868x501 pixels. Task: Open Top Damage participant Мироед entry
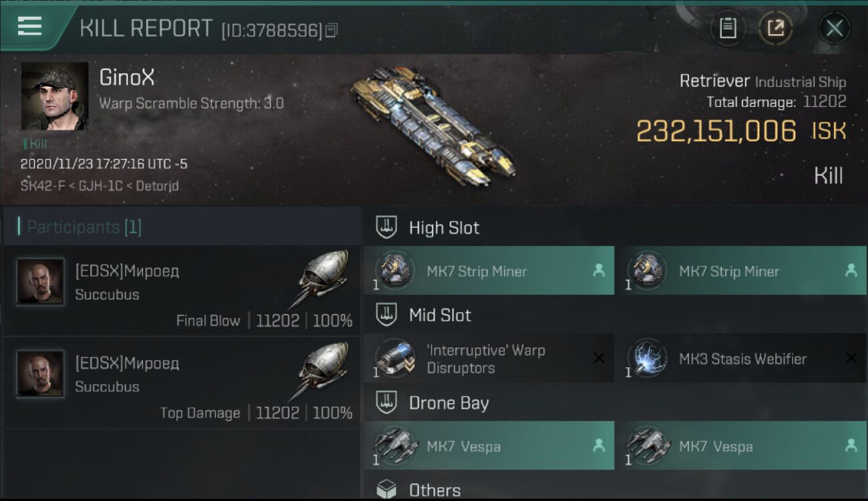point(181,383)
